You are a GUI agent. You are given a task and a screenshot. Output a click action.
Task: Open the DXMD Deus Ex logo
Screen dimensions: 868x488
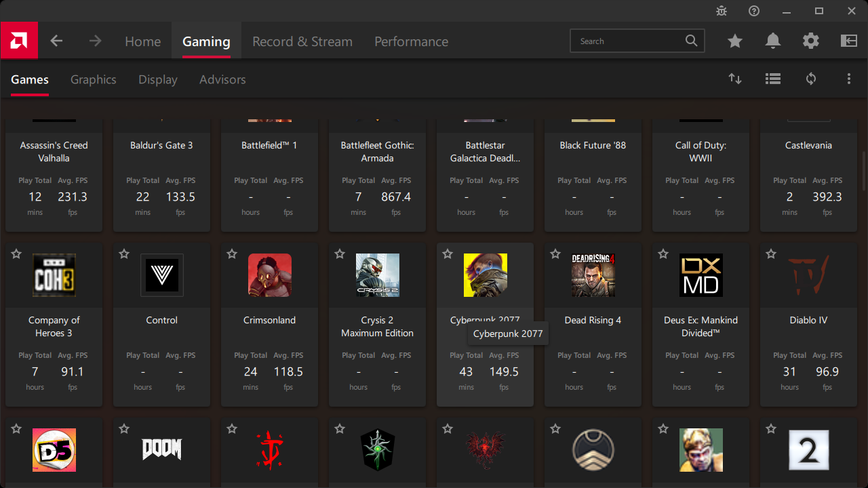pyautogui.click(x=701, y=275)
